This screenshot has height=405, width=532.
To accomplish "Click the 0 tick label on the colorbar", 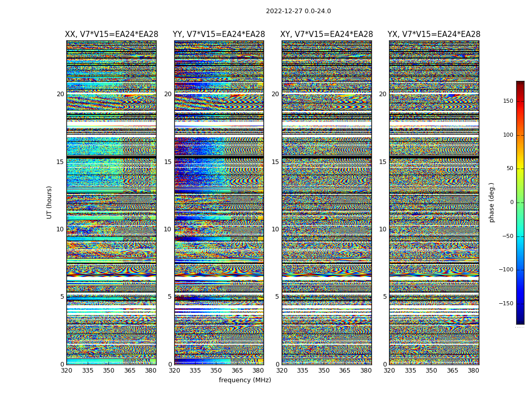I will [511, 202].
